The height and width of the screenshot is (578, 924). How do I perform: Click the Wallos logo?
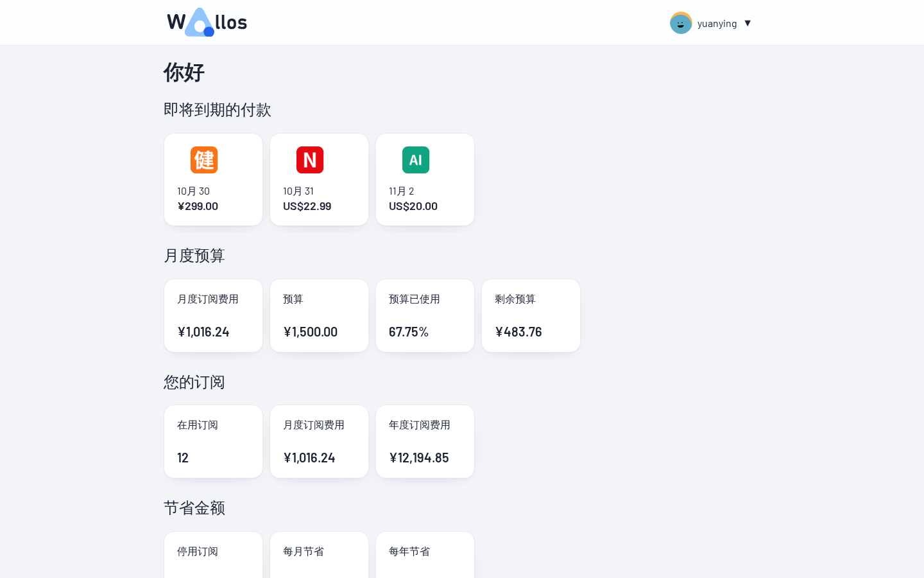coord(207,22)
